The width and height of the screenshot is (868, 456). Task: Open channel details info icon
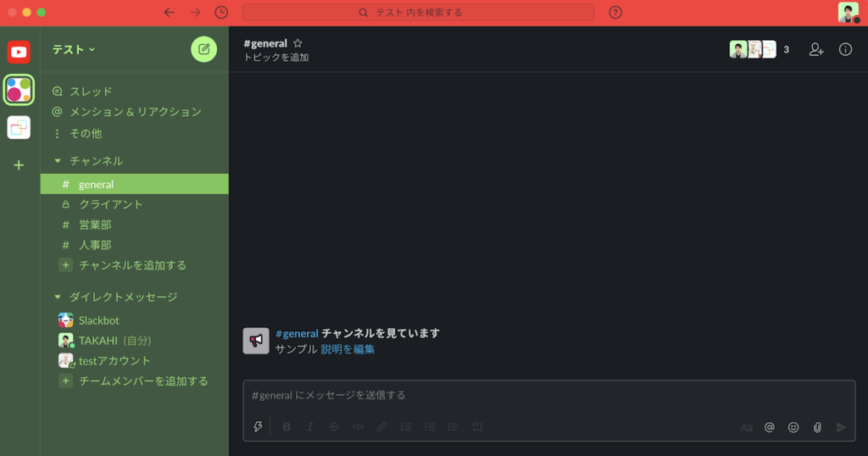tap(845, 49)
